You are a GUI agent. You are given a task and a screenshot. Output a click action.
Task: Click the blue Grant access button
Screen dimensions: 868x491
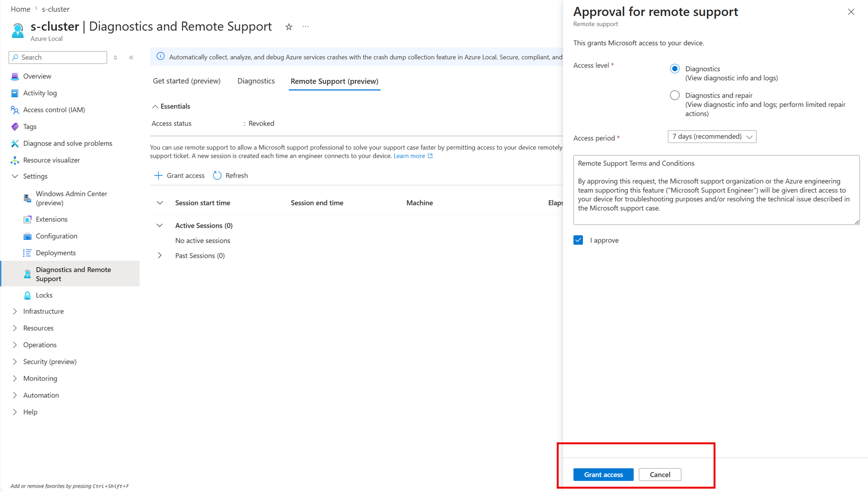pos(603,475)
